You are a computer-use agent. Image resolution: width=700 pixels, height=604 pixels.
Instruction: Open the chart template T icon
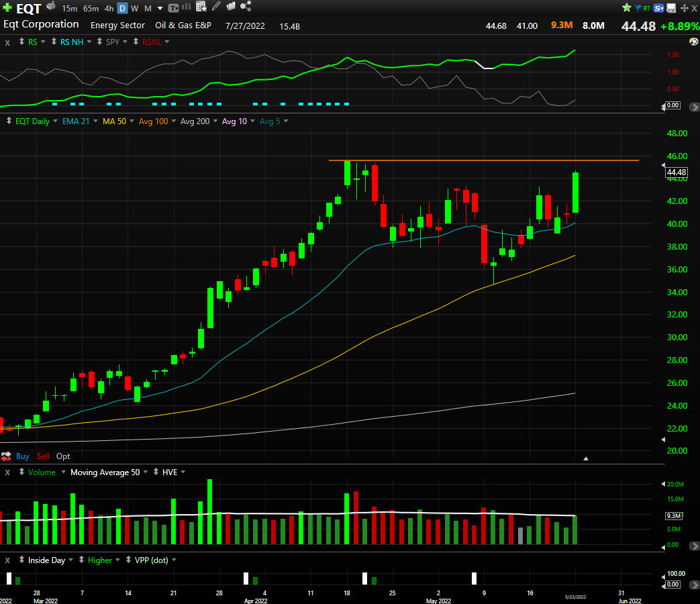coord(173,8)
